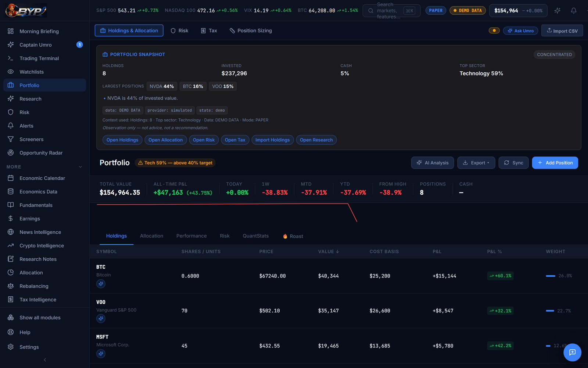This screenshot has height=368, width=588.
Task: Open the Export dropdown
Action: click(x=476, y=163)
